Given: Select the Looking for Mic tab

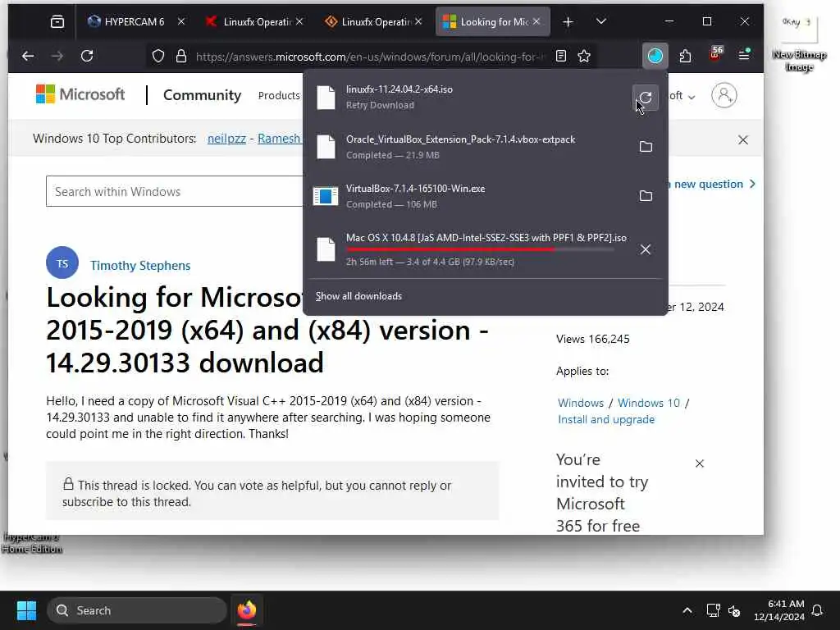Looking at the screenshot, I should [x=493, y=21].
